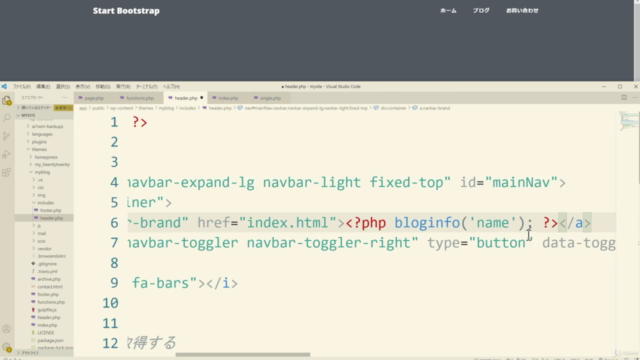This screenshot has height=360, width=640.
Task: Click the a.navbar-brand breadcrumb segment
Action: click(x=434, y=108)
